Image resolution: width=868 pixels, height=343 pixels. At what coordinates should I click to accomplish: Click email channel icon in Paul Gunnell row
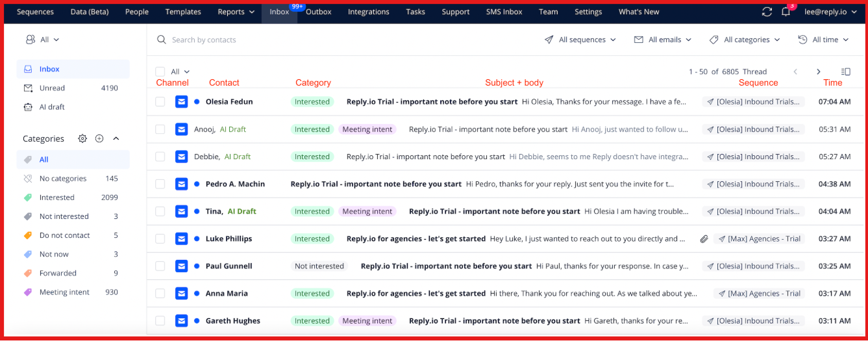pyautogui.click(x=182, y=266)
